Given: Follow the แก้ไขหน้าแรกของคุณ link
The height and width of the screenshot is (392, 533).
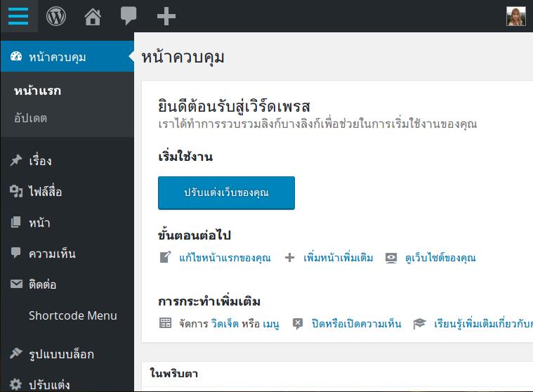Looking at the screenshot, I should coord(225,258).
